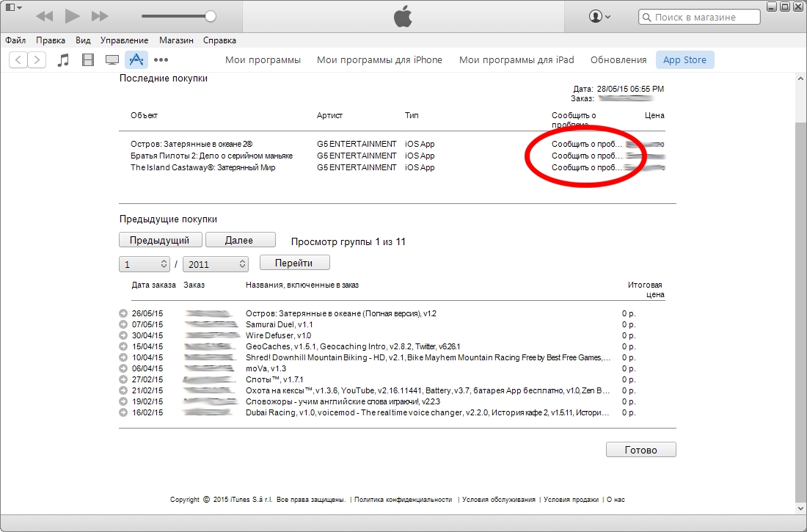Open the month dropdown showing 1

(144, 264)
